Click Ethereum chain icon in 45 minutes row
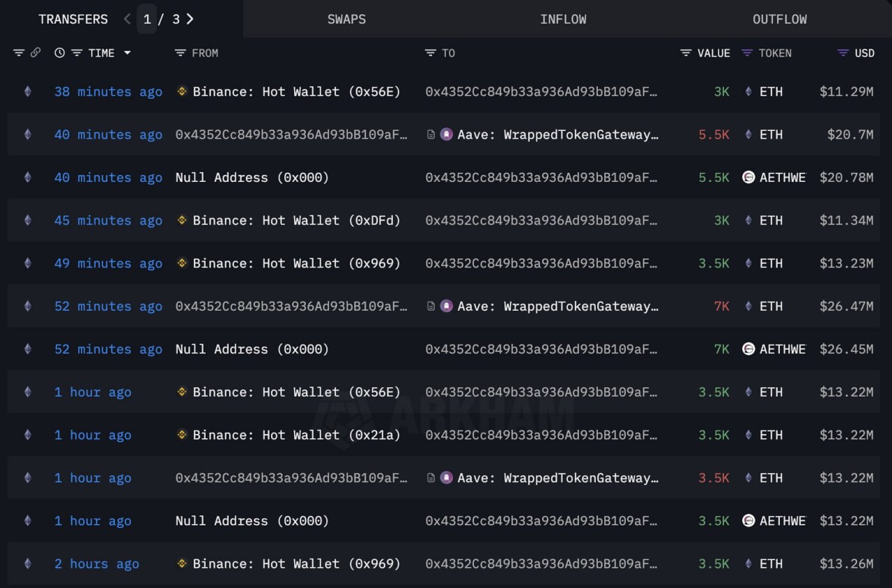This screenshot has width=892, height=588. coord(28,220)
